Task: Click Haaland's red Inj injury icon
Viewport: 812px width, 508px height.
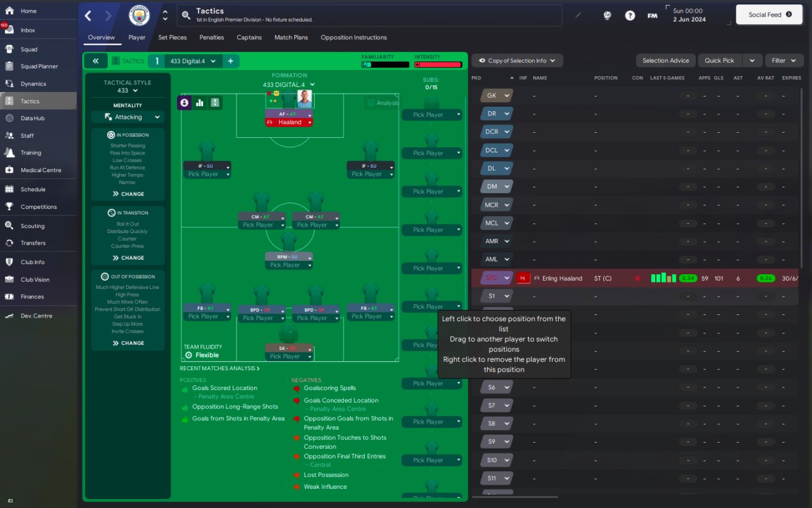Action: click(x=523, y=278)
